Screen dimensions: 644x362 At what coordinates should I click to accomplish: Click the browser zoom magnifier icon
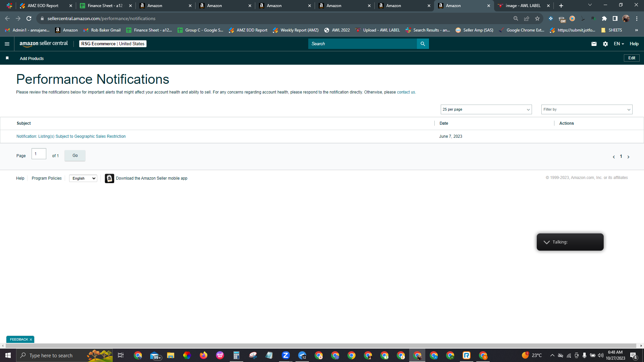coord(516,18)
